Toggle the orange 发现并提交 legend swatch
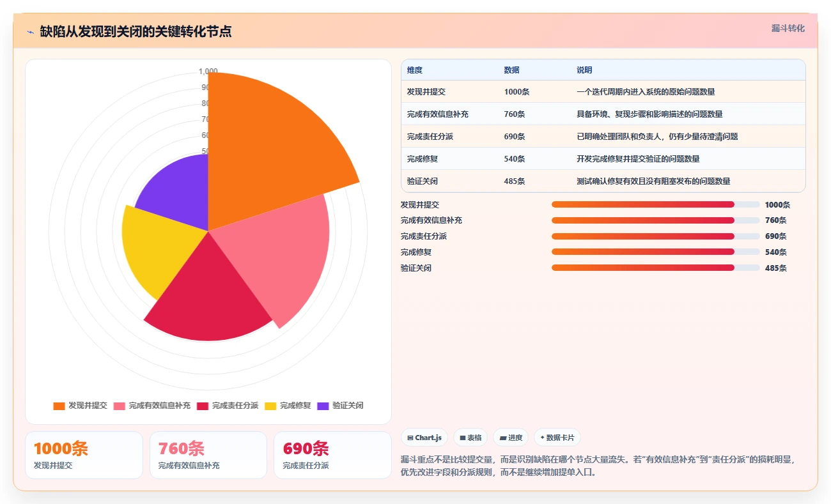The width and height of the screenshot is (831, 504). click(59, 406)
